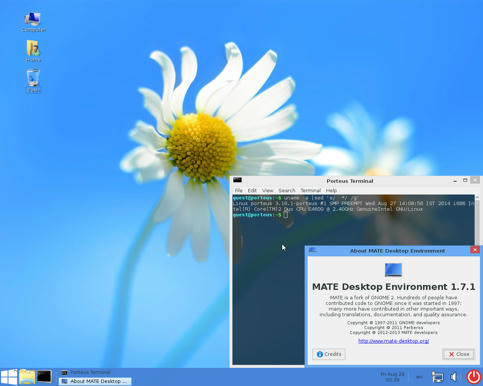Open the terminal Edit menu
483x386 pixels.
[x=252, y=190]
